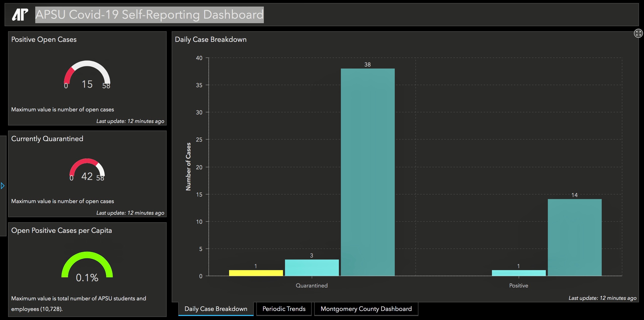Click the Open Positive Cases per Capita heading

(x=61, y=230)
